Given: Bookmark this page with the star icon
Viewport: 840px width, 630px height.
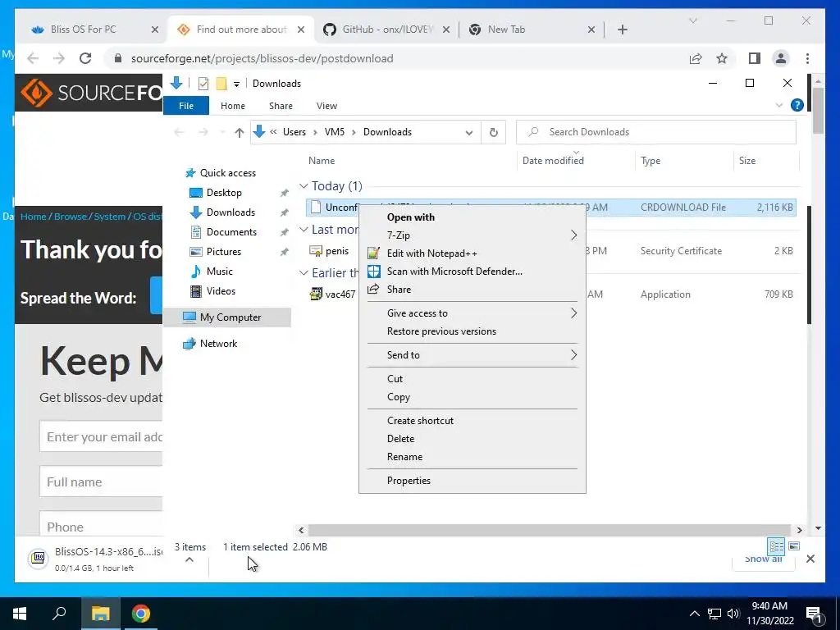Looking at the screenshot, I should (722, 58).
